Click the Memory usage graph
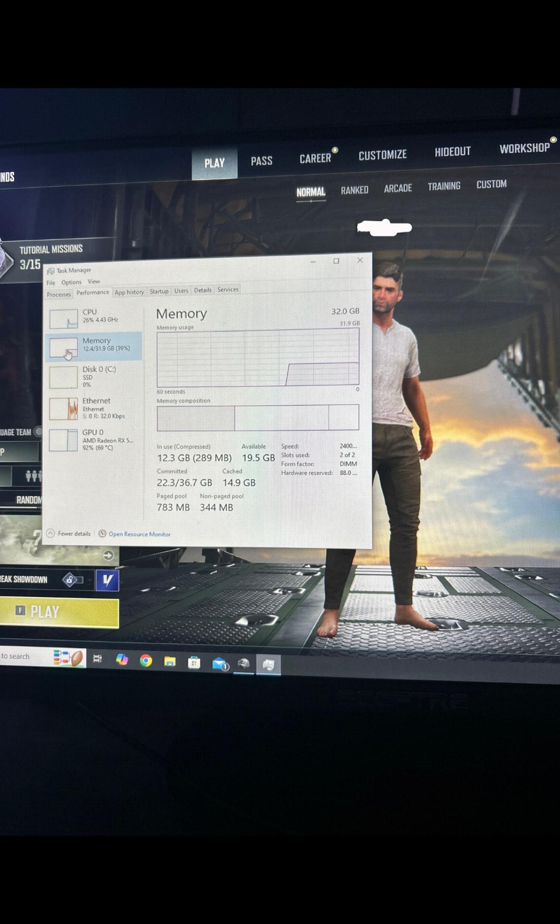The height and width of the screenshot is (924, 560). [258, 357]
